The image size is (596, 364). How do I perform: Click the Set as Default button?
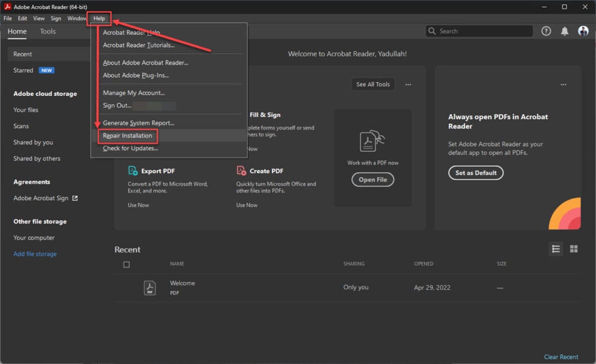click(x=476, y=173)
